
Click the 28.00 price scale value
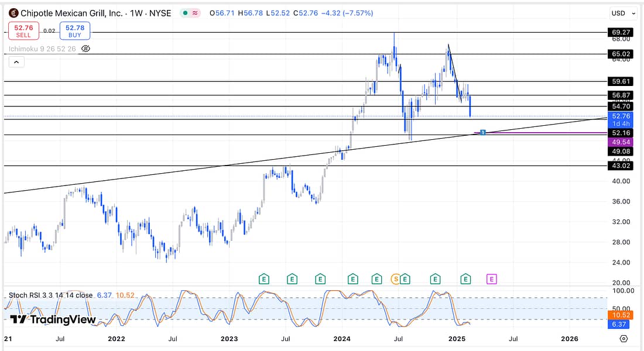click(621, 242)
